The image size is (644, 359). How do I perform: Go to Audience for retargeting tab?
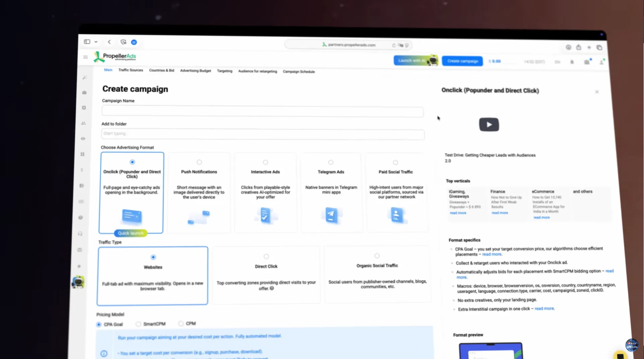[257, 71]
